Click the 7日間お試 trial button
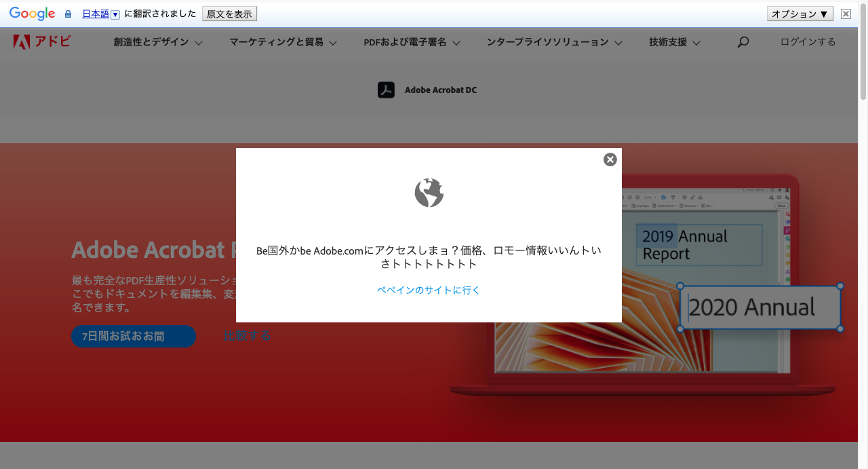Viewport: 868px width, 469px height. tap(134, 336)
